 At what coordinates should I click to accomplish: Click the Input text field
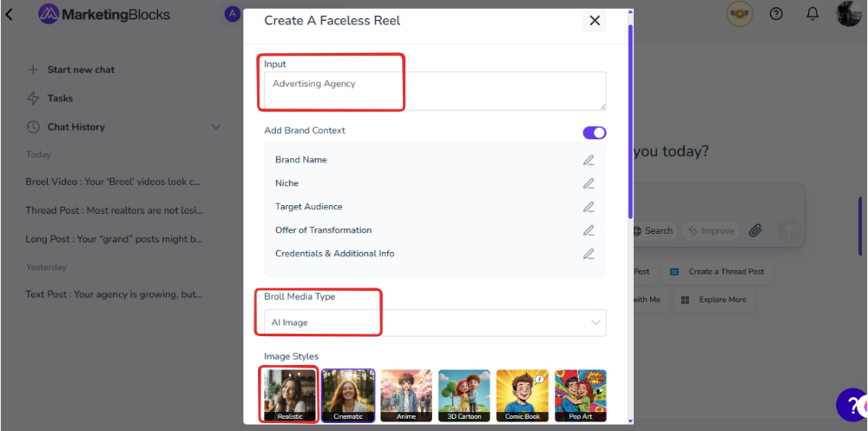(434, 90)
